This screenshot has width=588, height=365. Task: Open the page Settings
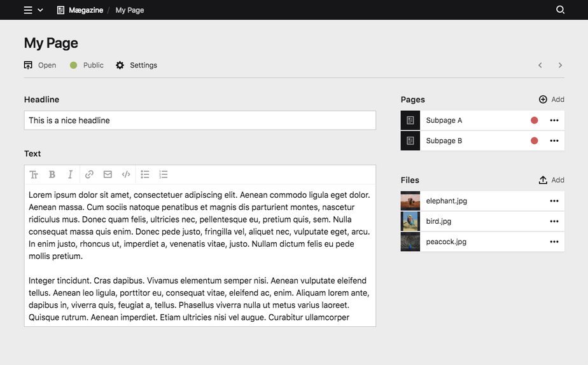pos(136,65)
